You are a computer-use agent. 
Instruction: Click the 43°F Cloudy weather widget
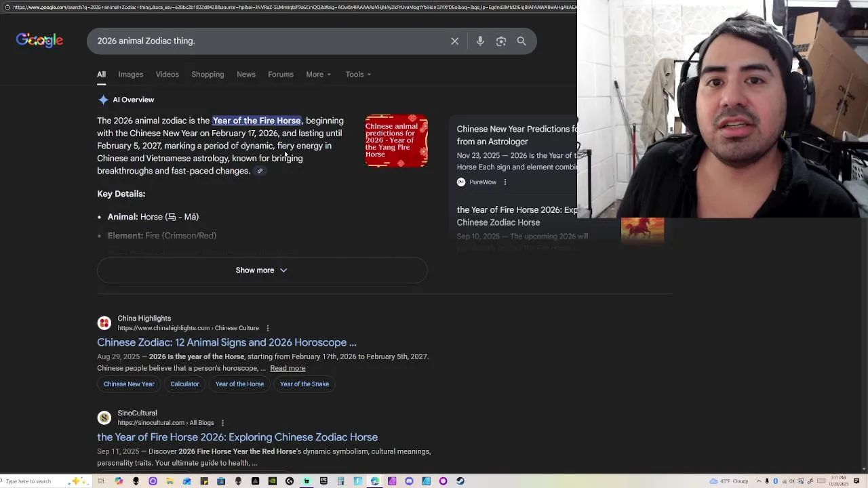(729, 481)
